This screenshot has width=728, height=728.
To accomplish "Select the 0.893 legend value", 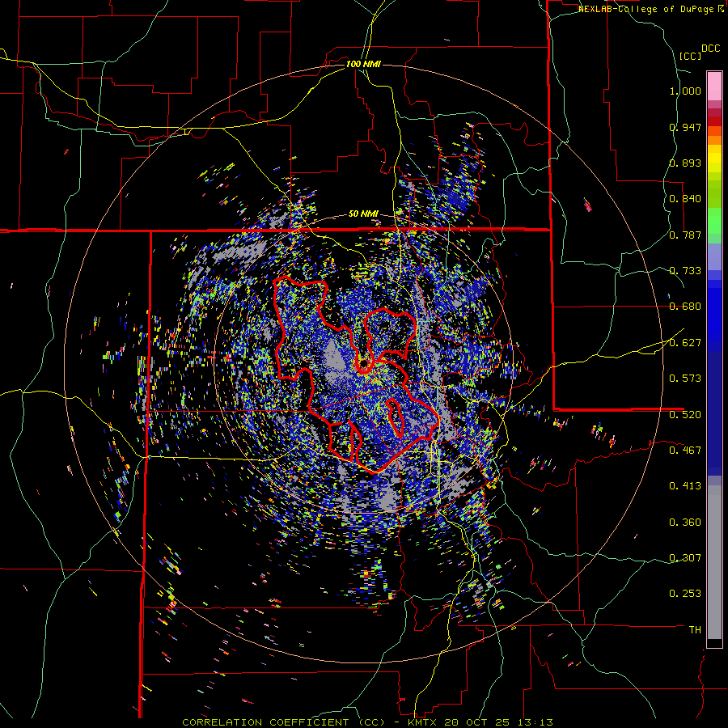I will tap(685, 163).
